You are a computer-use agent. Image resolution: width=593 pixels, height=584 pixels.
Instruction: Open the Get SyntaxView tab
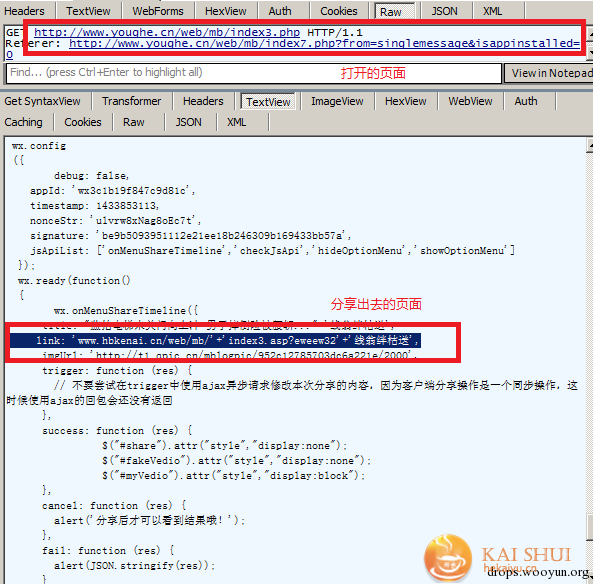pos(42,101)
